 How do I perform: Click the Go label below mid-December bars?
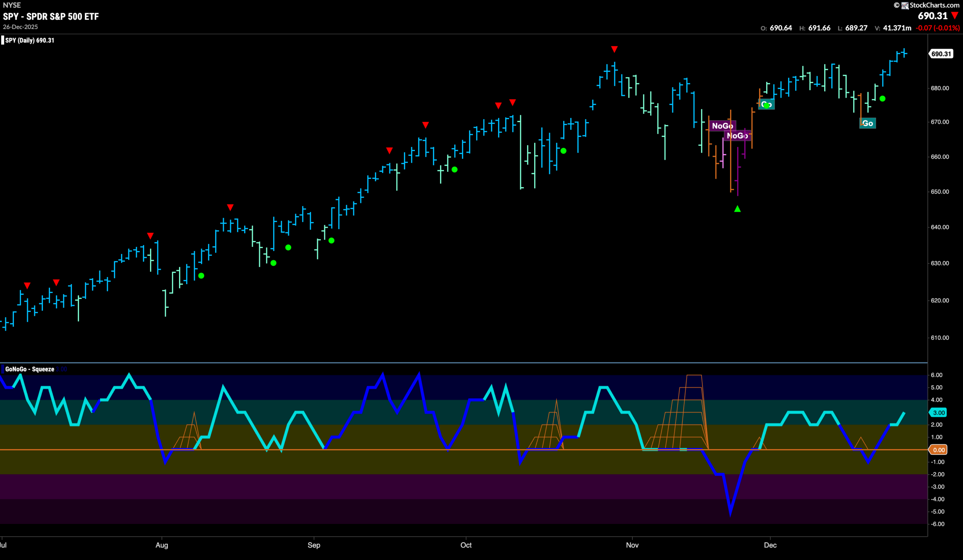pyautogui.click(x=867, y=123)
